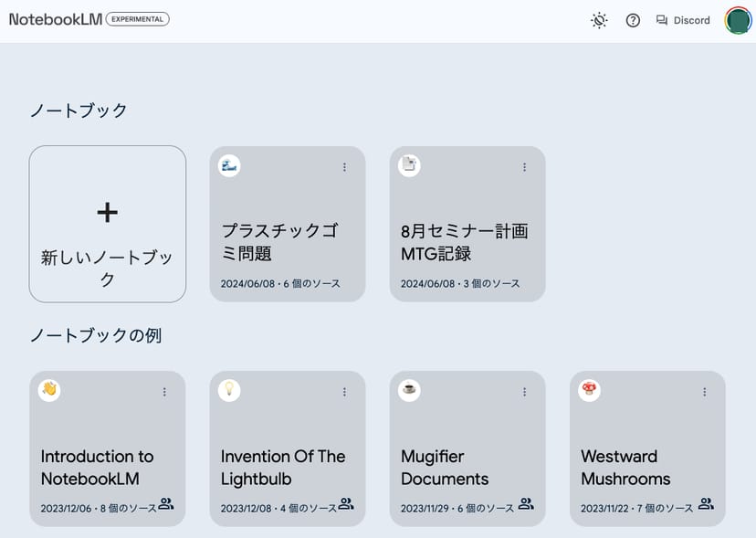Screen dimensions: 756x538
Task: Open more options for 8月セミナー計画 notebook
Action: (x=524, y=167)
